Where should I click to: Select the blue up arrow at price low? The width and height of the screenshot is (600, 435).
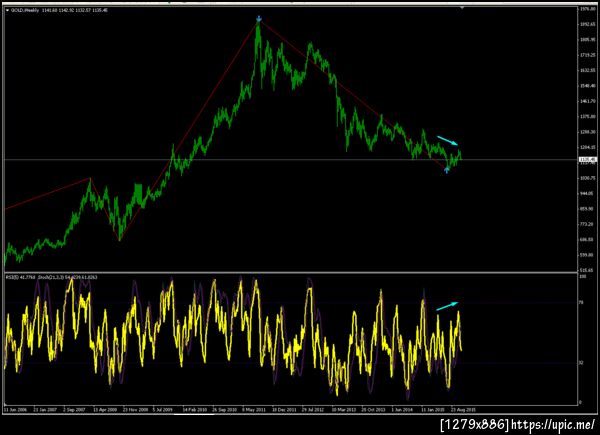point(447,169)
